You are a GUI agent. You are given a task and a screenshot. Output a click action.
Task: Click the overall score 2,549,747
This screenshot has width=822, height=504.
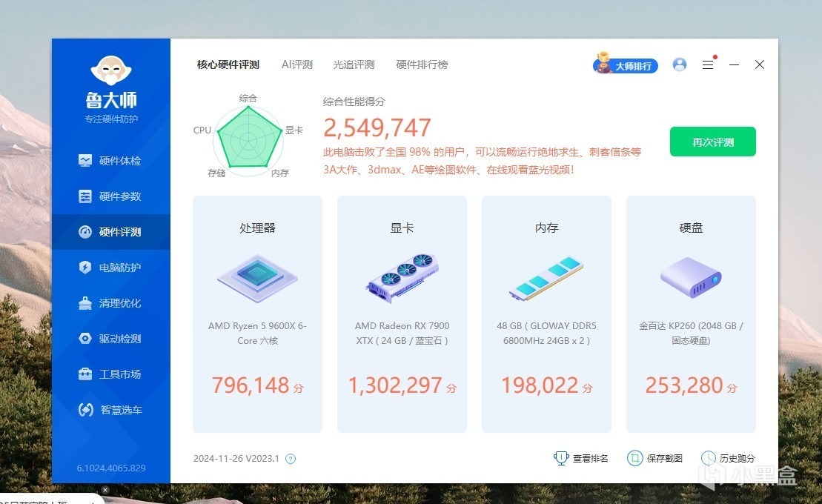point(377,128)
